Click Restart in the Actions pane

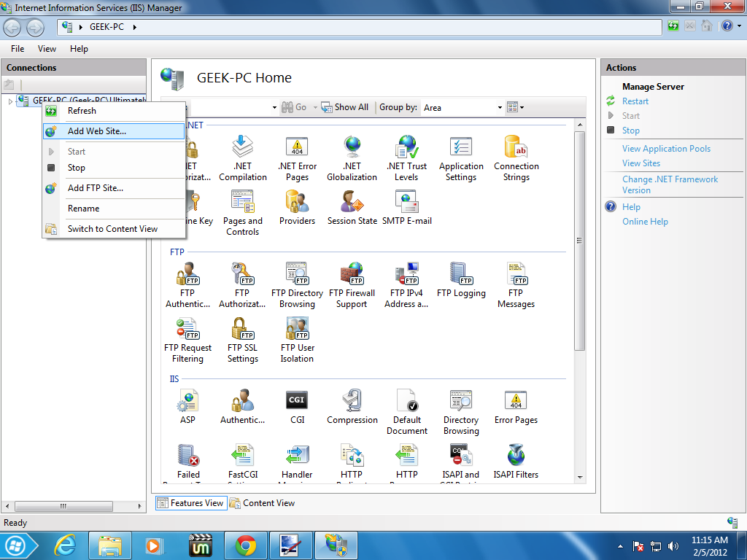635,101
